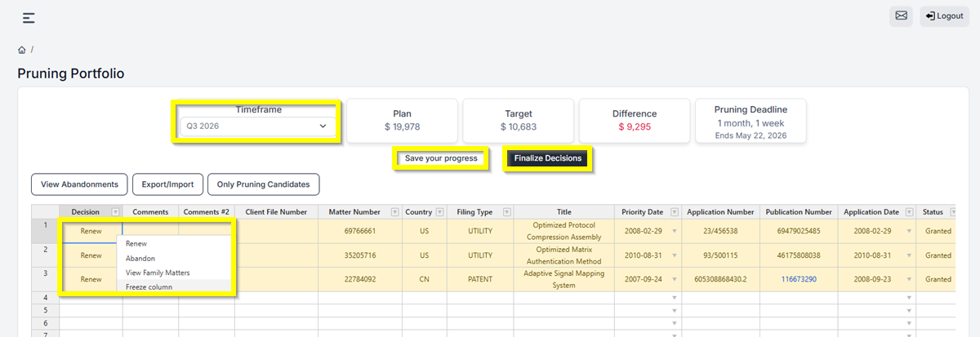Open the hamburger sidebar menu
The width and height of the screenshot is (980, 337).
coord(29,17)
